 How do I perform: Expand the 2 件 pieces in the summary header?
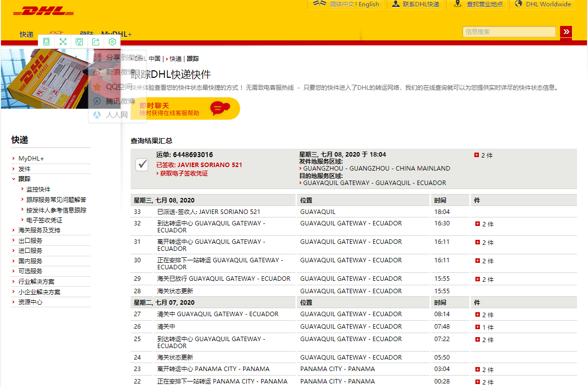tap(476, 155)
